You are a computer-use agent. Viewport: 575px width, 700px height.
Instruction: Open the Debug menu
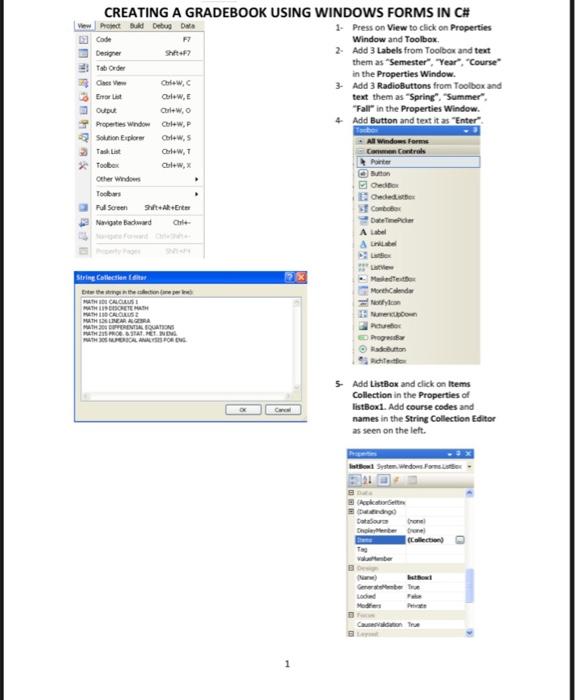click(x=162, y=26)
